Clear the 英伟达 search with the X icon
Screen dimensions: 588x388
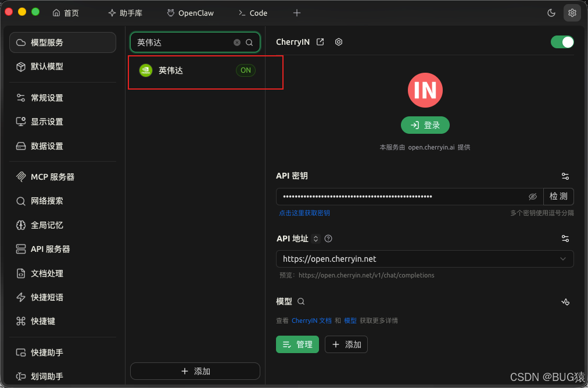click(x=236, y=42)
